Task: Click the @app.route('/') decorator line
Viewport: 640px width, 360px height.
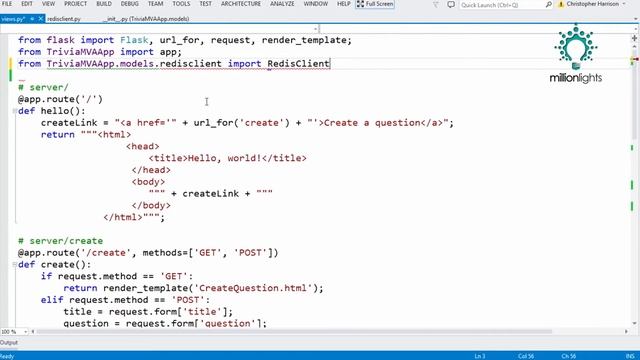Action: click(60, 99)
